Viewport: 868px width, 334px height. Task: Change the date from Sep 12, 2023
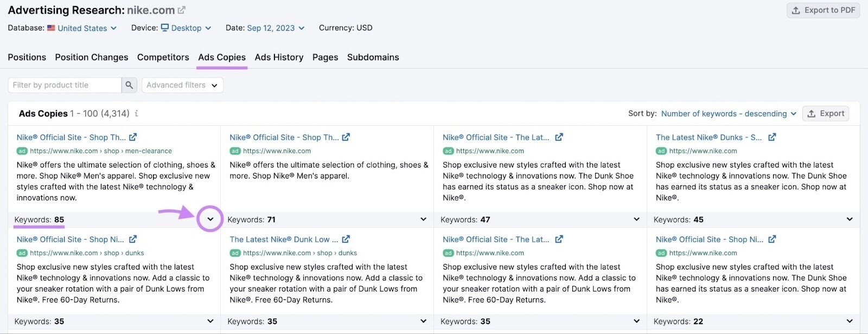(276, 28)
